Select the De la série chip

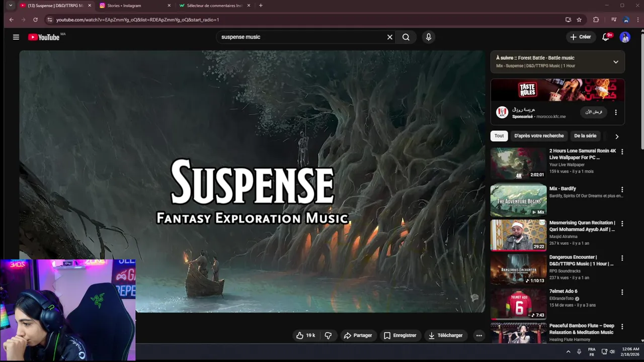tap(585, 136)
